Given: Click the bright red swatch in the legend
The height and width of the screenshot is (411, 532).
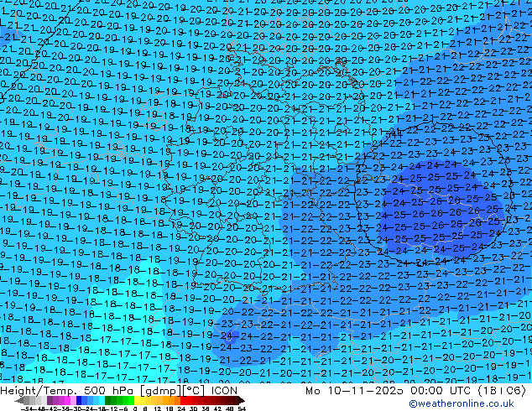Looking at the screenshot, I should (x=183, y=400).
